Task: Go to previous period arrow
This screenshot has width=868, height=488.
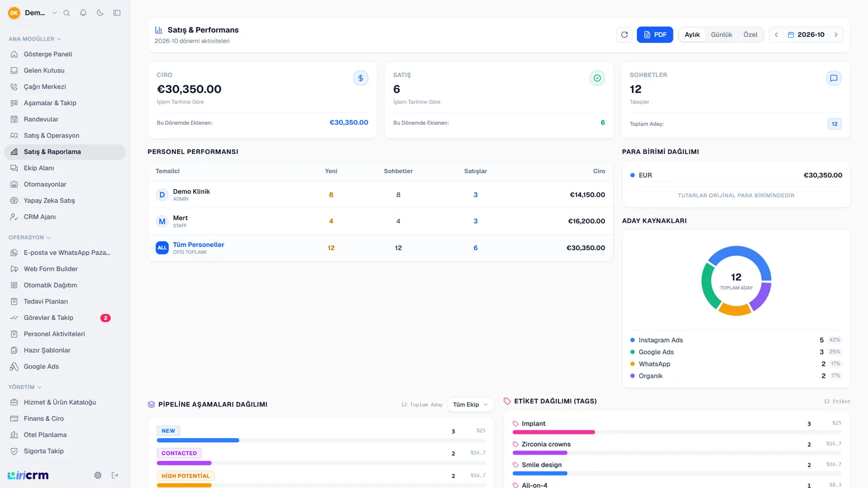Action: (x=776, y=35)
